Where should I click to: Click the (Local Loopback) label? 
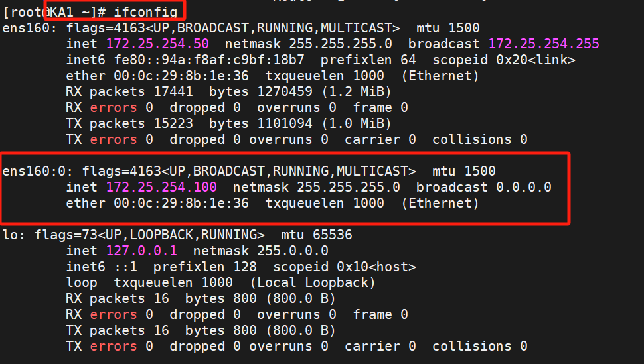(x=313, y=282)
